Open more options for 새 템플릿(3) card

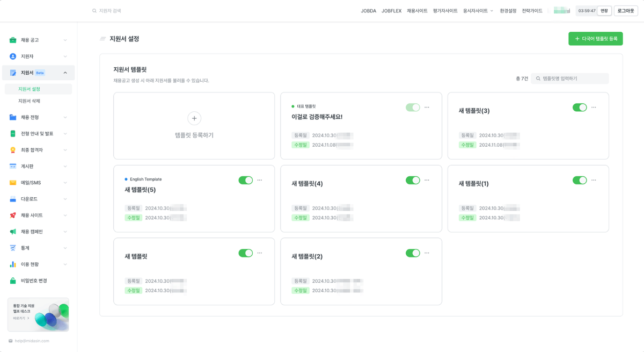pyautogui.click(x=594, y=107)
